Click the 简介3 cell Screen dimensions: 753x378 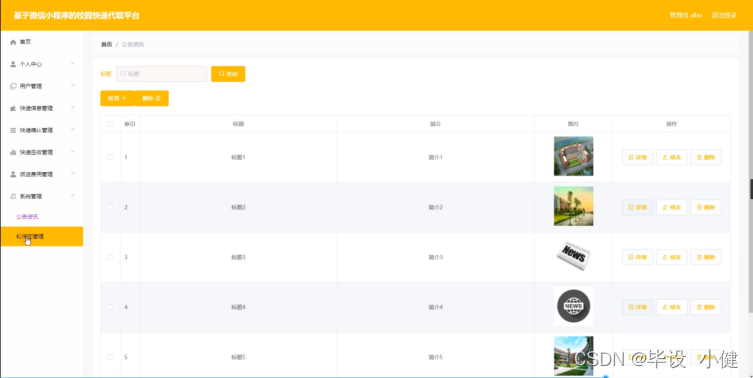pos(436,257)
